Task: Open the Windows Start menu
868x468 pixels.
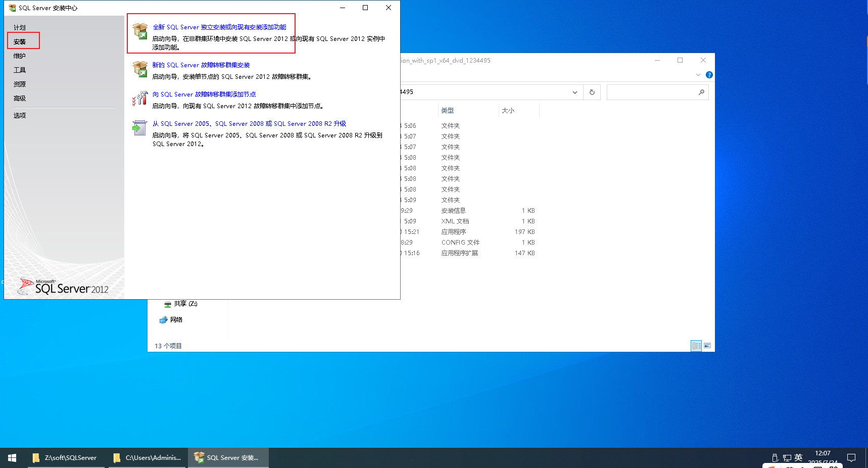Action: coord(12,458)
